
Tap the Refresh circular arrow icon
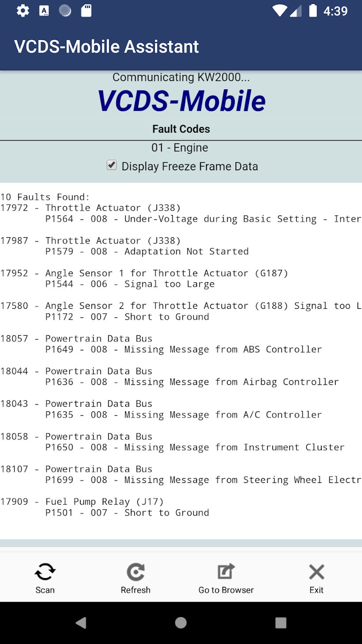pyautogui.click(x=135, y=572)
